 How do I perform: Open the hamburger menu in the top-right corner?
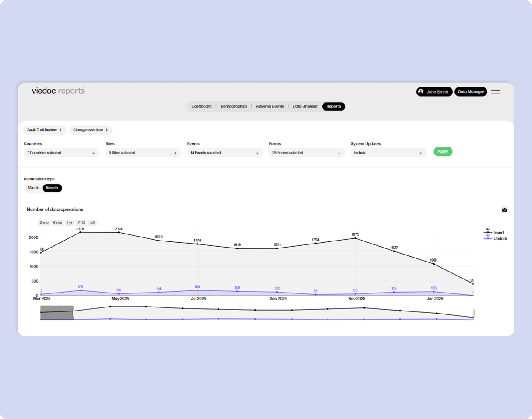496,92
